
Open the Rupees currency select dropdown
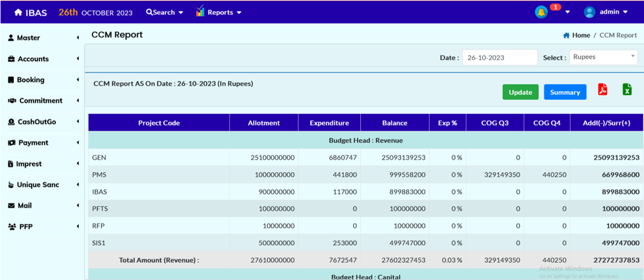(x=604, y=57)
